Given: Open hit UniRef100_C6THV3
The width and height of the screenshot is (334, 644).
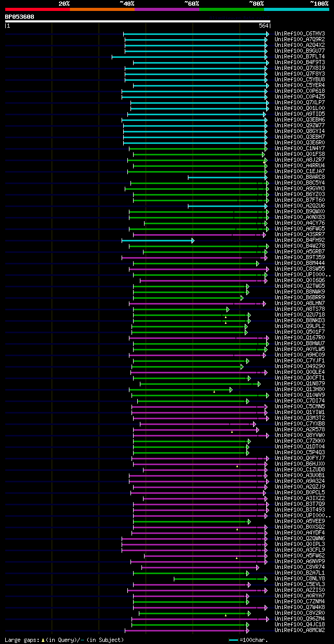Looking at the screenshot, I should click(x=300, y=34).
